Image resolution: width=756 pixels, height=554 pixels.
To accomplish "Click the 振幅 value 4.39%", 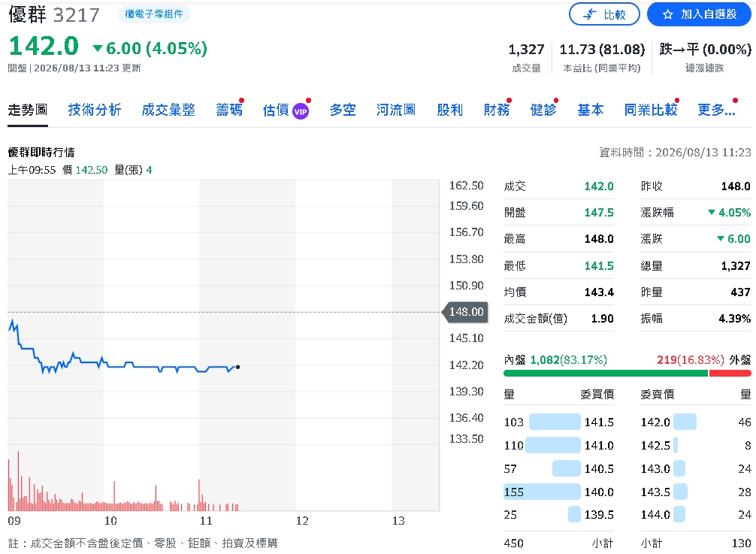I will tap(734, 319).
